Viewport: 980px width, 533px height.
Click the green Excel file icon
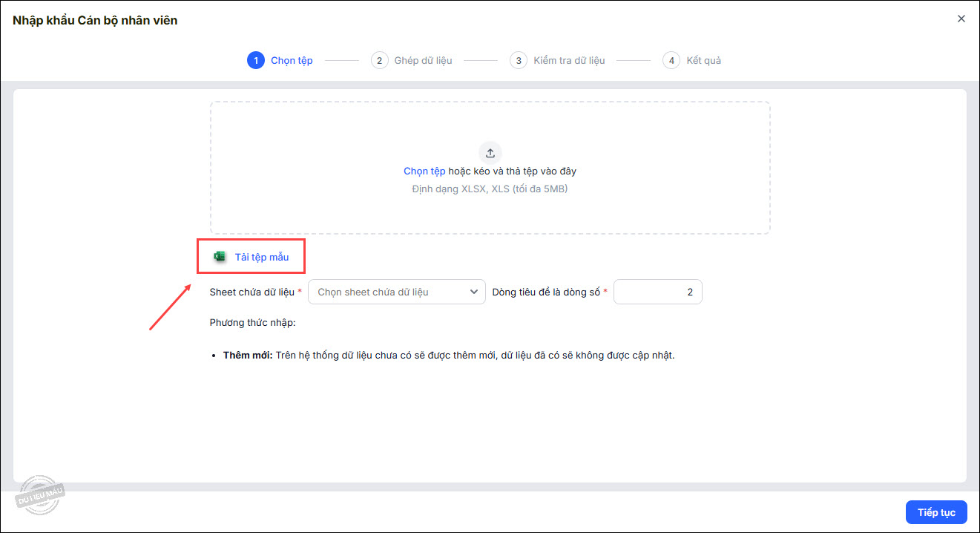220,257
